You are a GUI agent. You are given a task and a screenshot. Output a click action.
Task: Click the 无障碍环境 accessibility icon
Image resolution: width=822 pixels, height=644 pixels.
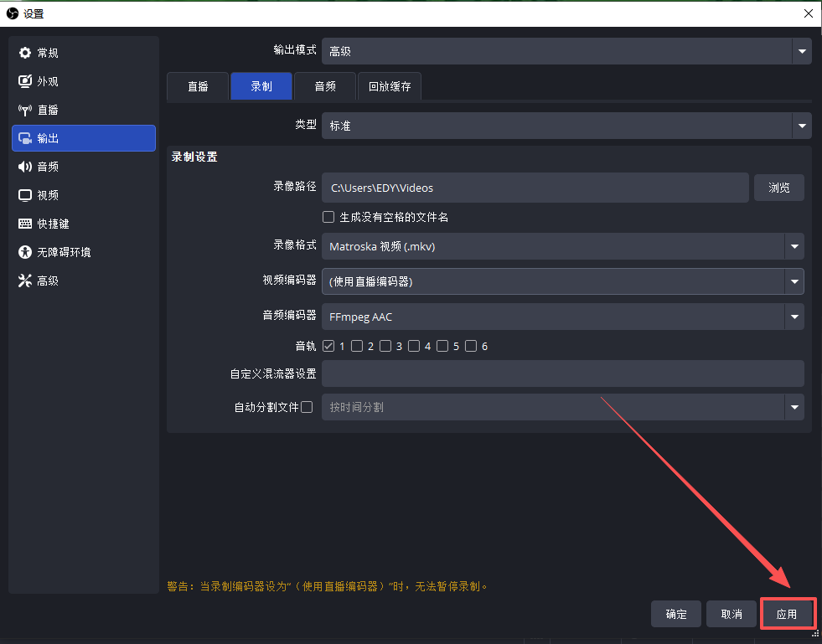point(25,252)
